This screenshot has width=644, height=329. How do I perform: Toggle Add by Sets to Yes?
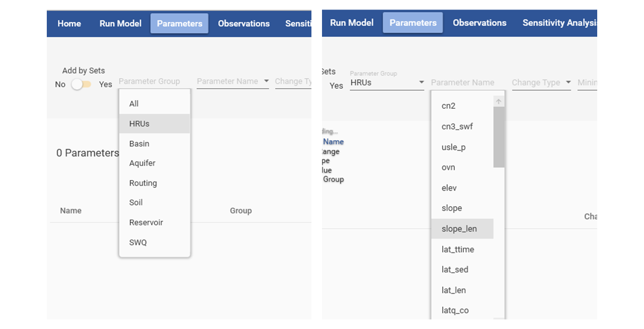click(x=81, y=84)
